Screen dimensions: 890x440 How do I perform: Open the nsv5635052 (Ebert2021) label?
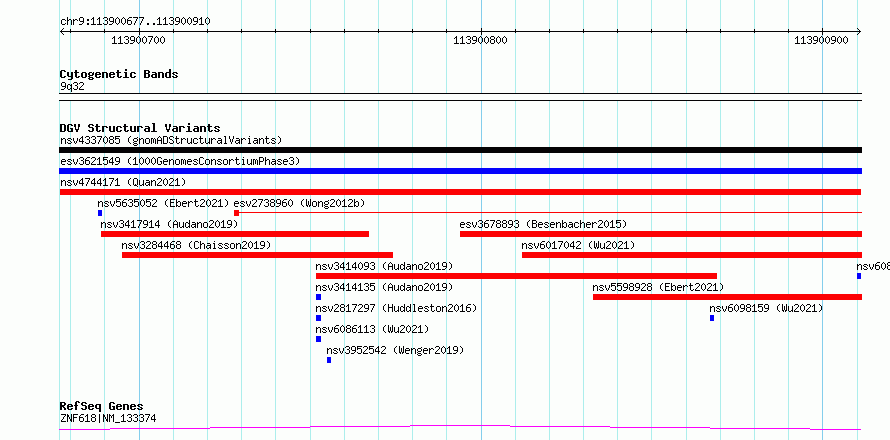pos(163,203)
